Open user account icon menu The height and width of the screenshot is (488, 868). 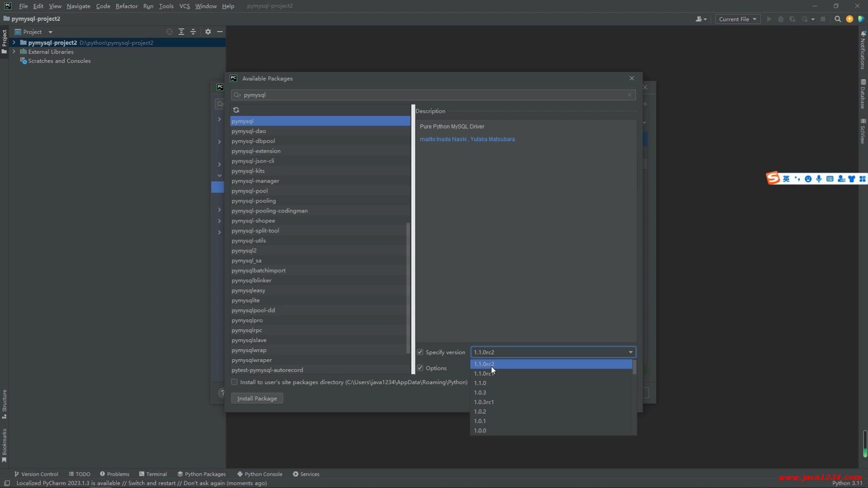point(701,19)
